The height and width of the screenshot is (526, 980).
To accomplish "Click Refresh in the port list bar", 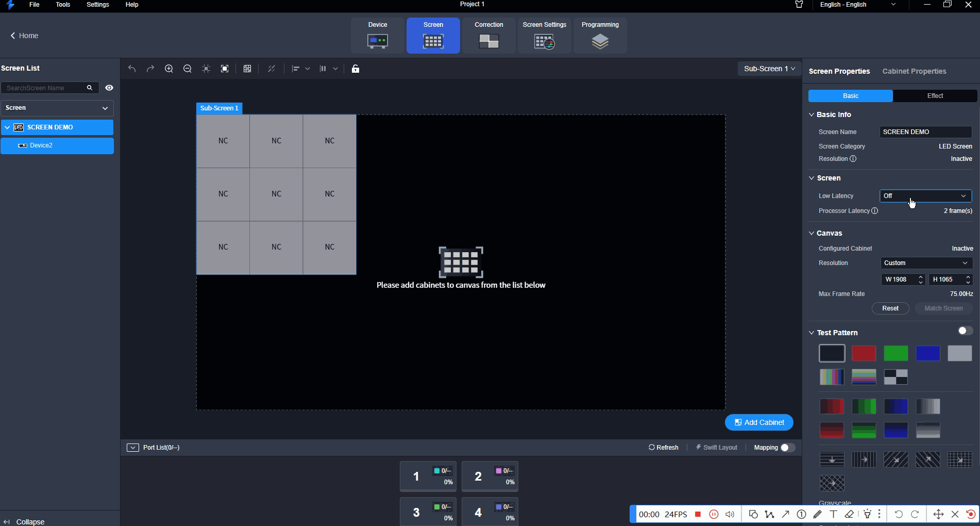I will coord(663,448).
